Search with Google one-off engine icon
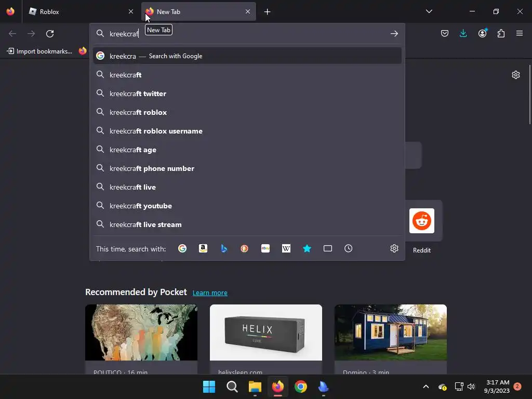The width and height of the screenshot is (532, 399). 182,249
